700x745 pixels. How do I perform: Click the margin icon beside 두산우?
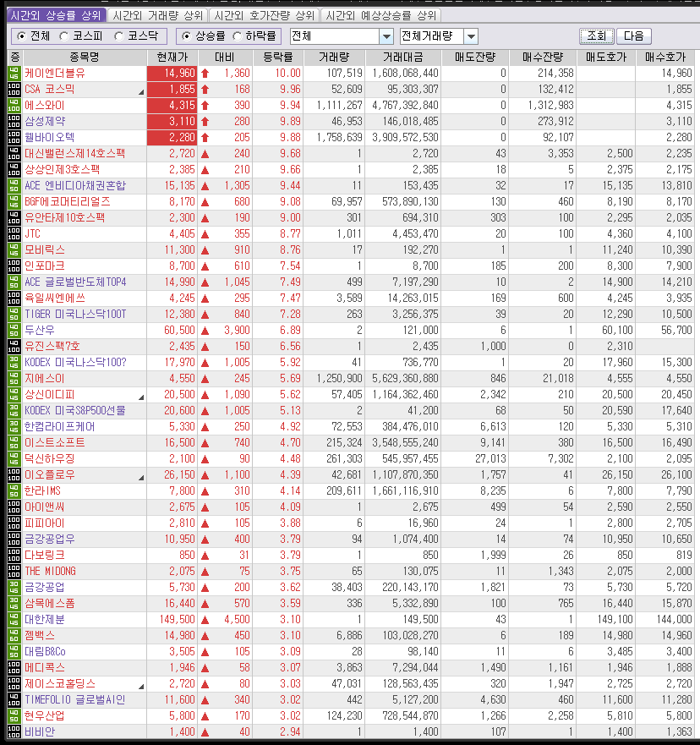(x=14, y=330)
